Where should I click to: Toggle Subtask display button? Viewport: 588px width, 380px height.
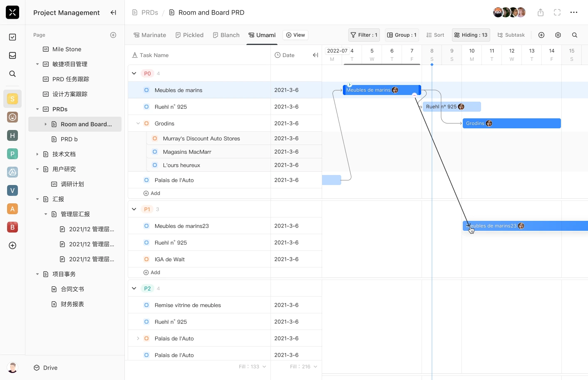coord(511,35)
